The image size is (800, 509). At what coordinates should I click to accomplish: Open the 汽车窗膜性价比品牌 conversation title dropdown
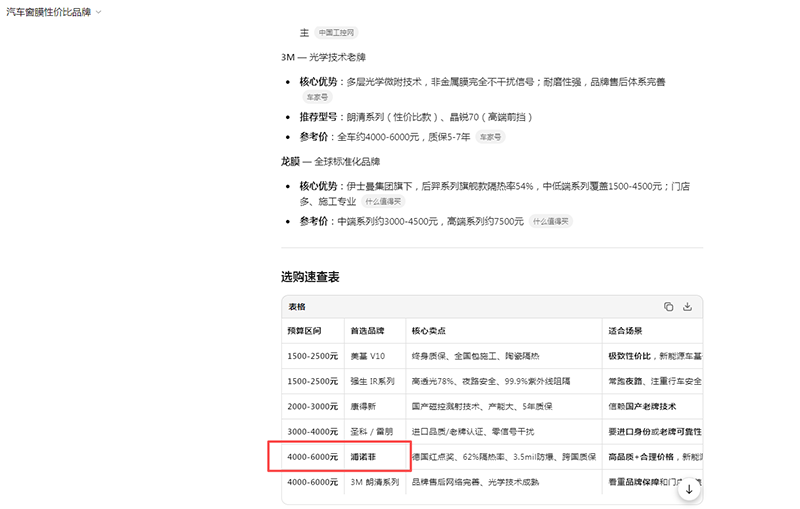click(x=54, y=12)
